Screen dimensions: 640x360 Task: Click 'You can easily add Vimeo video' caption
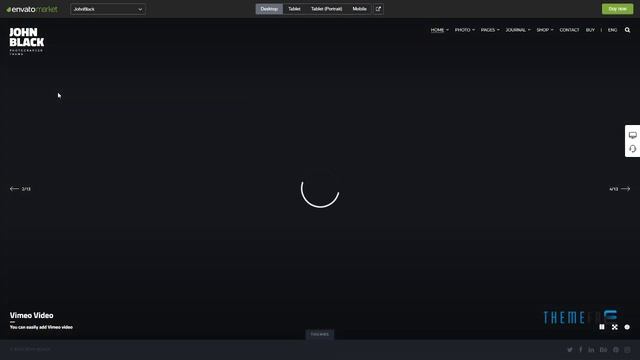coord(41,327)
